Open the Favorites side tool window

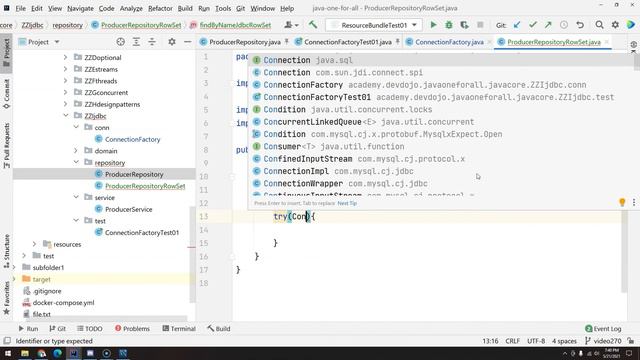point(7,298)
